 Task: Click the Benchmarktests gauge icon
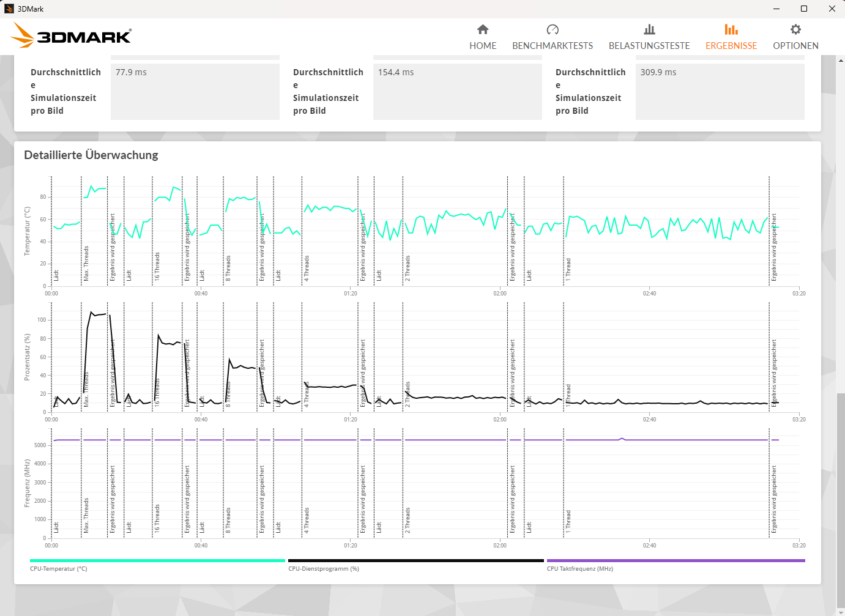[553, 29]
